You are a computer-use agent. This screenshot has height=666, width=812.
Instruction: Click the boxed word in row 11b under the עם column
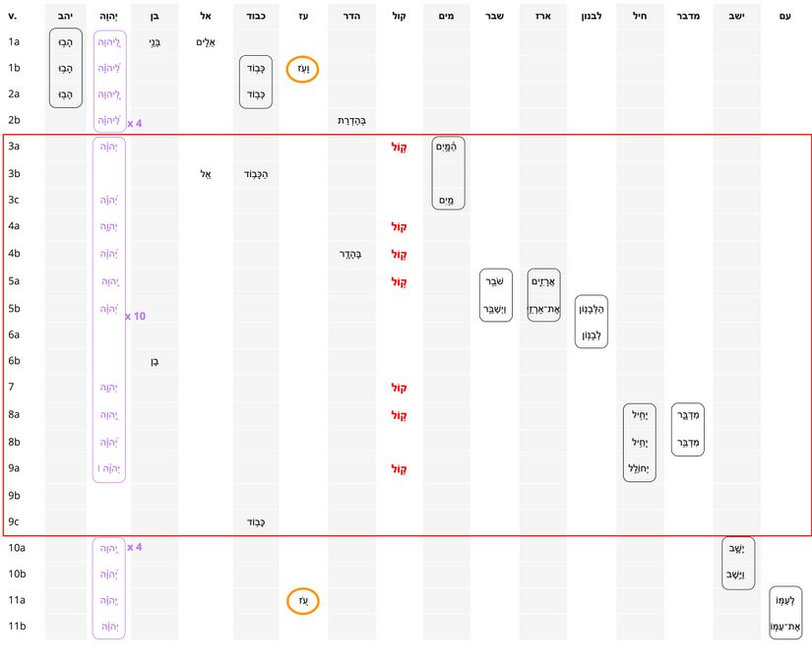pos(784,627)
